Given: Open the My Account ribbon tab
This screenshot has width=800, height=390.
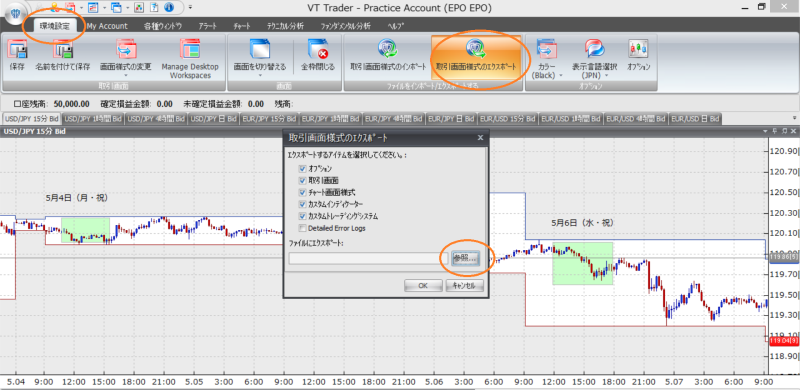Looking at the screenshot, I should tap(107, 26).
